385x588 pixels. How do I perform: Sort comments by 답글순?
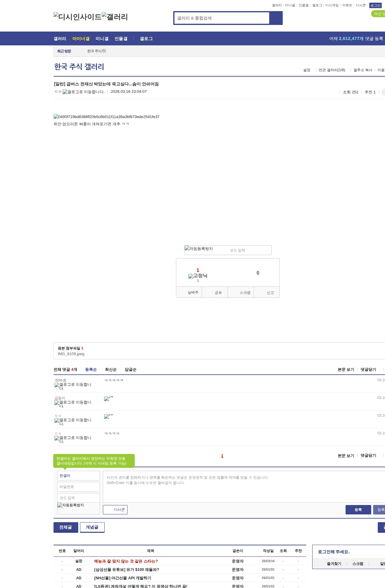[x=131, y=370]
